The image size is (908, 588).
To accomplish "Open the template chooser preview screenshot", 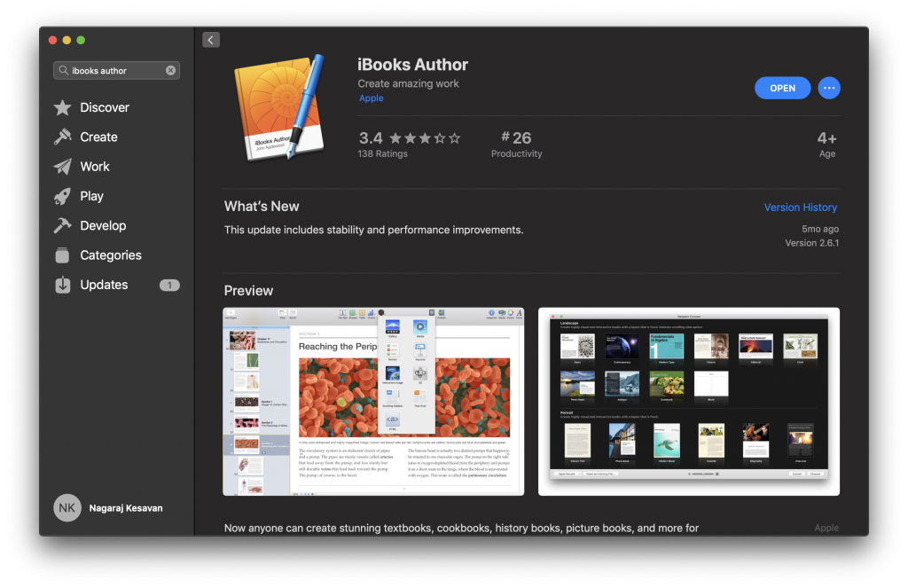I will click(x=689, y=402).
